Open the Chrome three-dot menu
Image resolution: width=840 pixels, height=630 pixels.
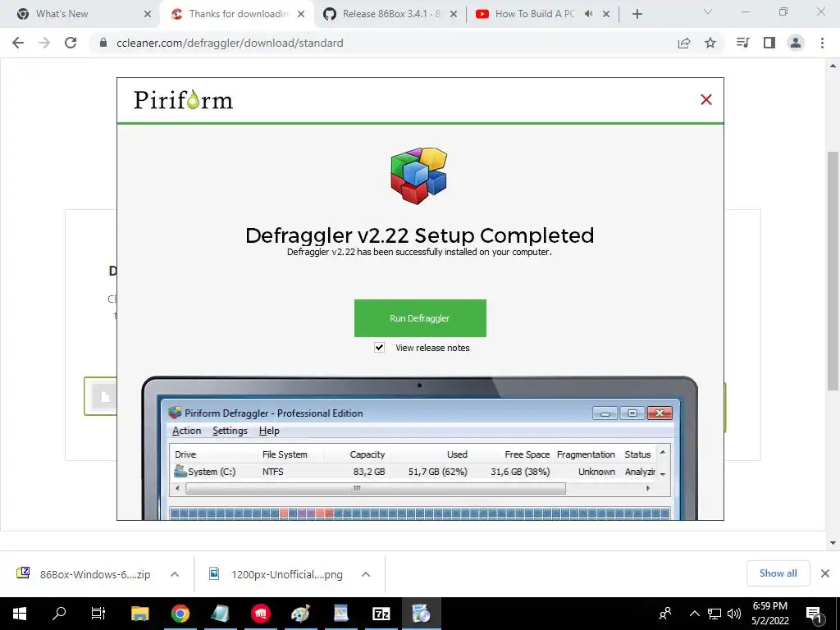click(822, 43)
